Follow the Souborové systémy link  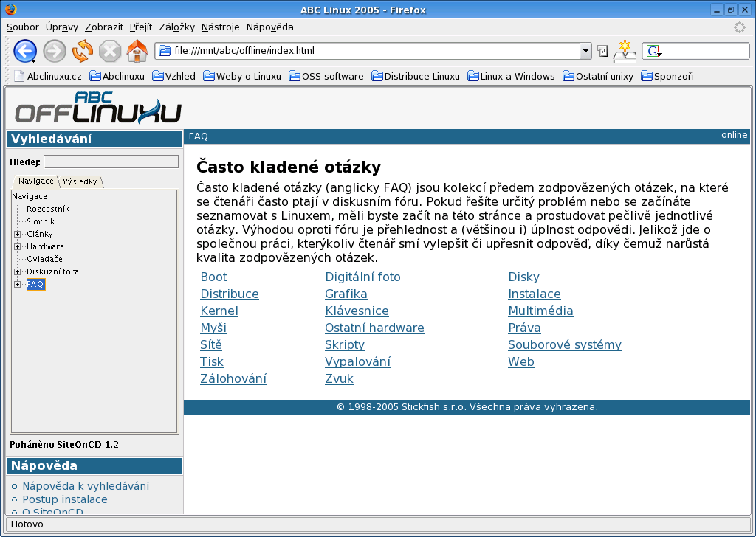(x=564, y=344)
